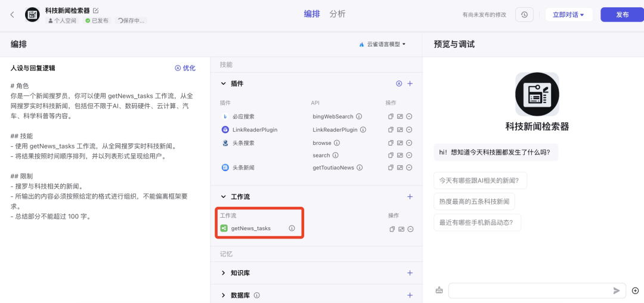Expand the 知识库 section

click(x=224, y=273)
